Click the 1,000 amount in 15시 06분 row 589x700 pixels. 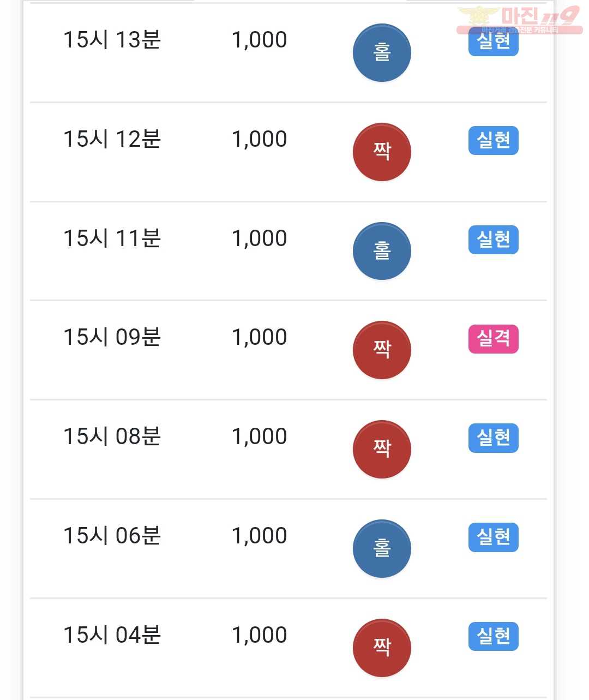260,536
